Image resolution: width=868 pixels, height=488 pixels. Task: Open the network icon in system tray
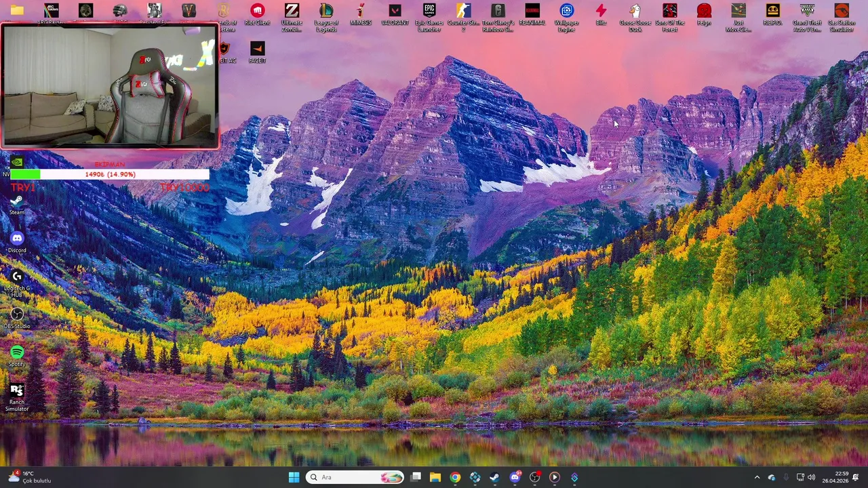pos(800,478)
